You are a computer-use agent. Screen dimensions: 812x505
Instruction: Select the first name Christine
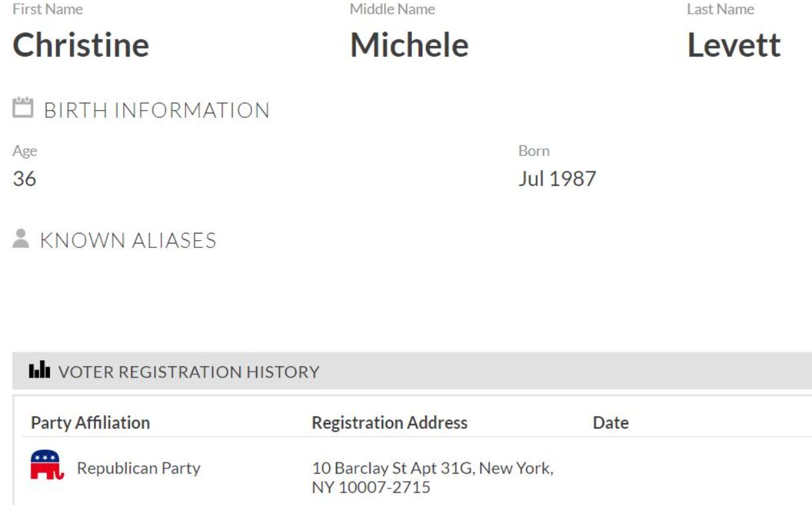pos(81,45)
